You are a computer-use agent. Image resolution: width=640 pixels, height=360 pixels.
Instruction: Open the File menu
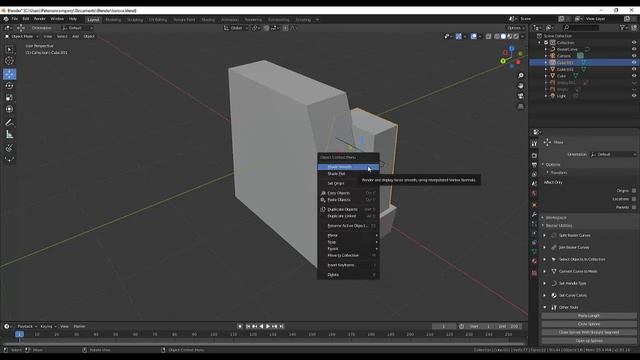(15, 19)
